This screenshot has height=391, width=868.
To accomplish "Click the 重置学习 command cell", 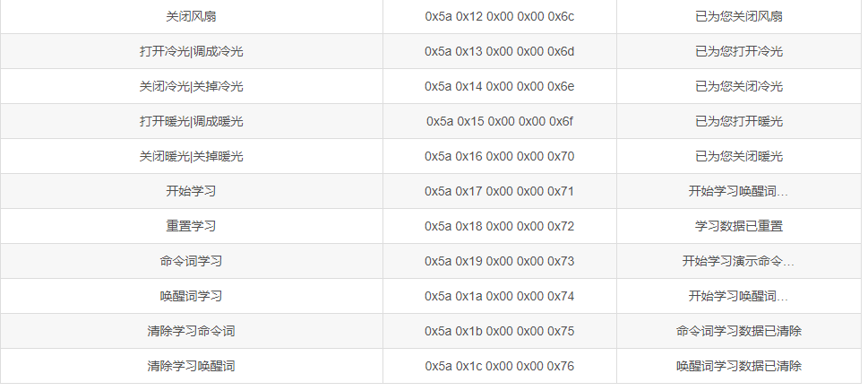I will [191, 226].
